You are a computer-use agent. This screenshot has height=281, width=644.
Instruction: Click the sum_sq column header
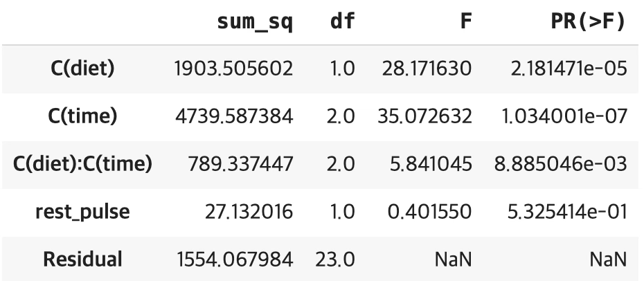[x=254, y=22]
